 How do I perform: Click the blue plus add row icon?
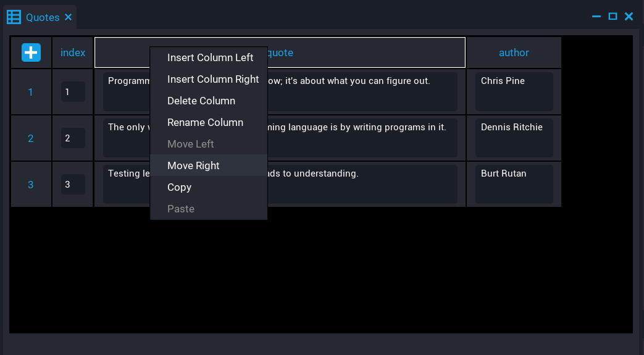point(31,52)
